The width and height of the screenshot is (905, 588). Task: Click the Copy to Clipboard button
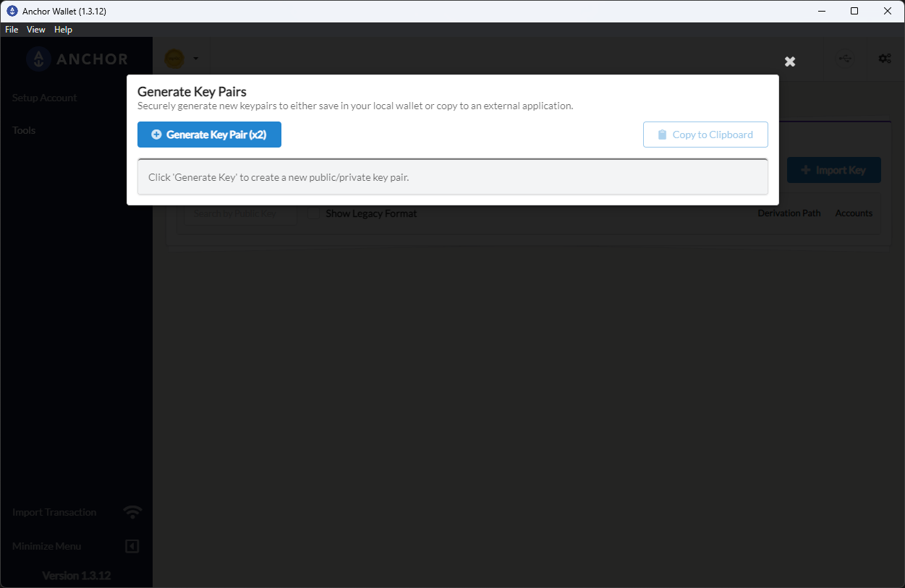tap(705, 135)
